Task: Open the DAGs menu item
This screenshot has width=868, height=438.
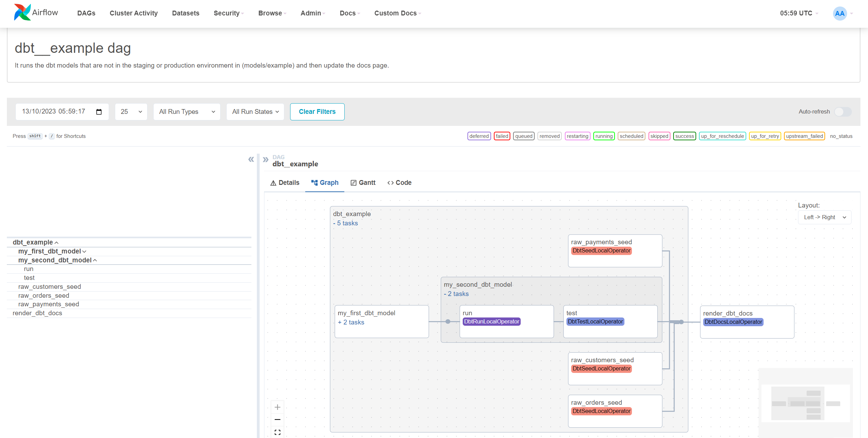Action: click(86, 13)
